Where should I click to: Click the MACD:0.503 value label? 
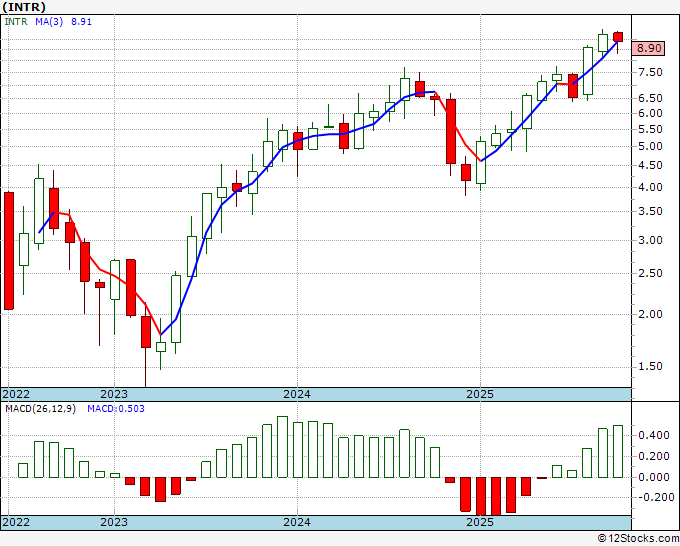point(116,409)
